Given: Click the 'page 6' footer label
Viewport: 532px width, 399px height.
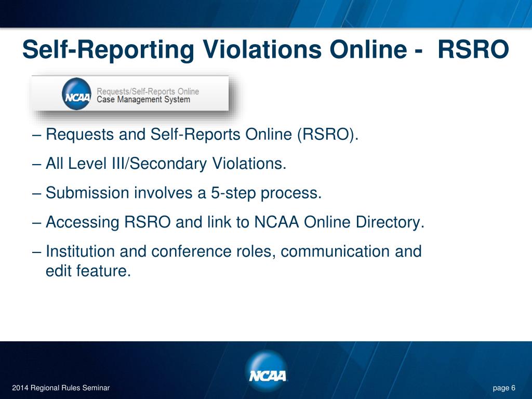Looking at the screenshot, I should pos(504,388).
